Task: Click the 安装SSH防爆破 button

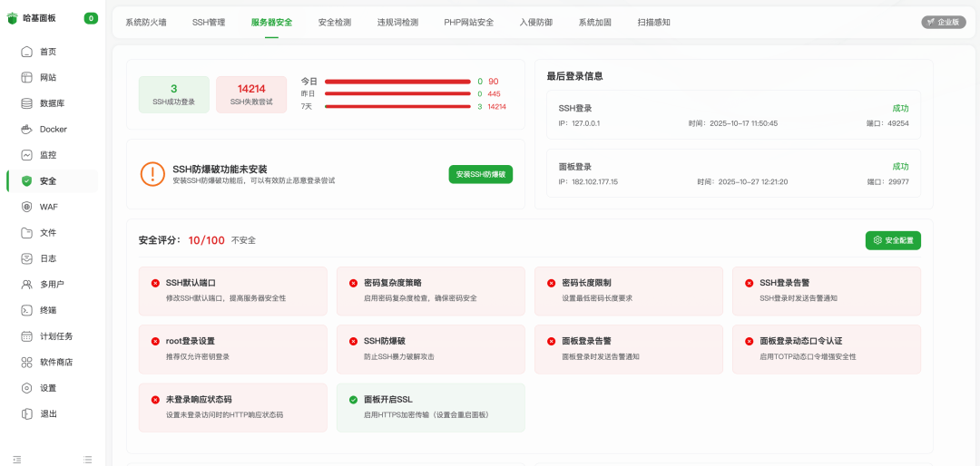Action: (x=480, y=174)
